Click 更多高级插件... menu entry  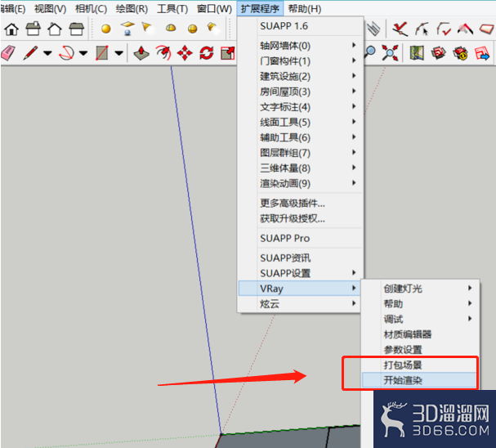click(x=300, y=203)
